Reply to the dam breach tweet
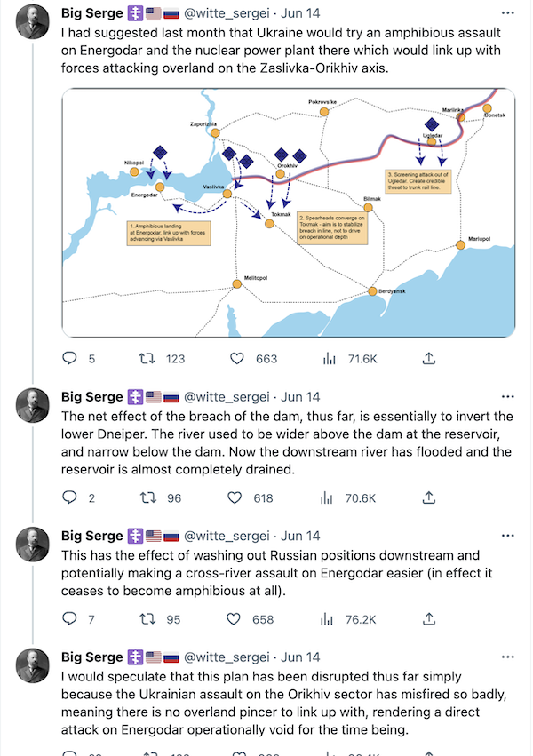 pos(71,498)
